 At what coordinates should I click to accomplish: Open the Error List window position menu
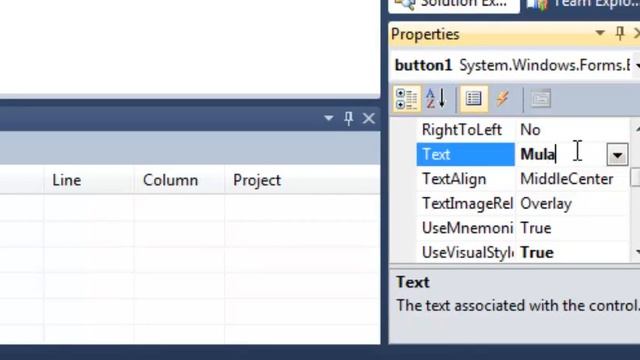(x=329, y=118)
